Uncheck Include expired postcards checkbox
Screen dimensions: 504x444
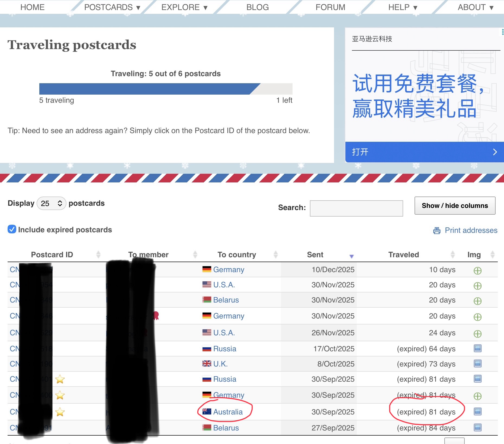[x=12, y=229]
